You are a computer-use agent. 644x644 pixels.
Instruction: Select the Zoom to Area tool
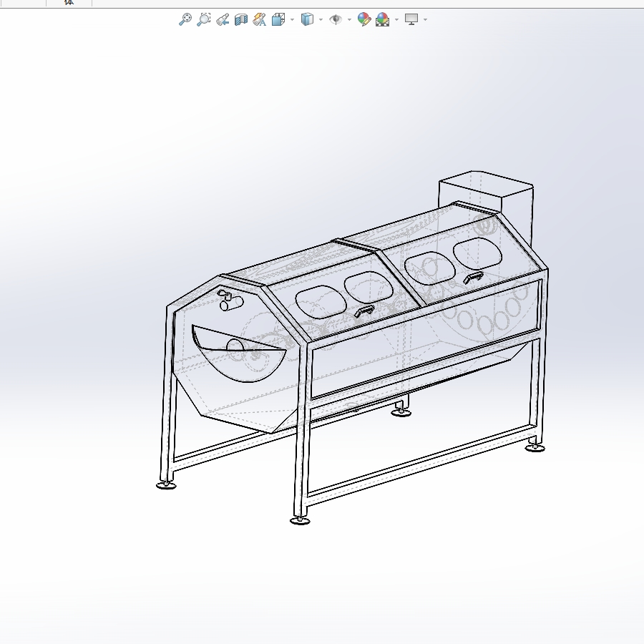[204, 19]
